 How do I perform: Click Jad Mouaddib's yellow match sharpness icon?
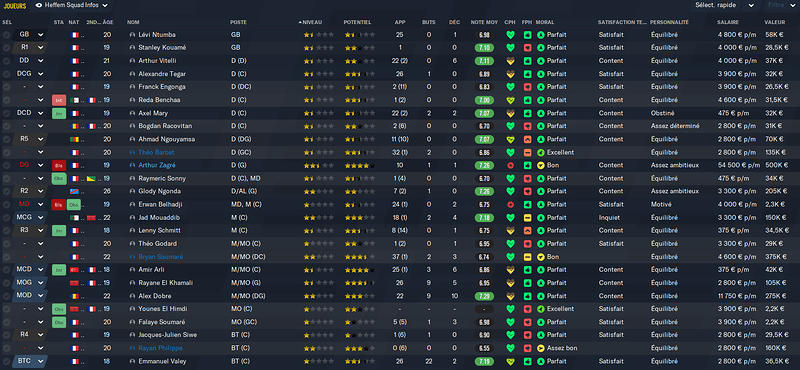527,217
